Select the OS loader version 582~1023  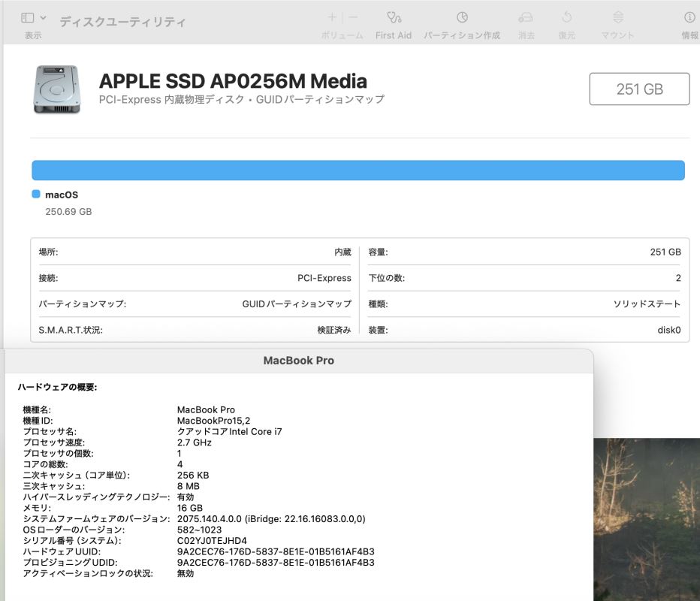pyautogui.click(x=199, y=530)
